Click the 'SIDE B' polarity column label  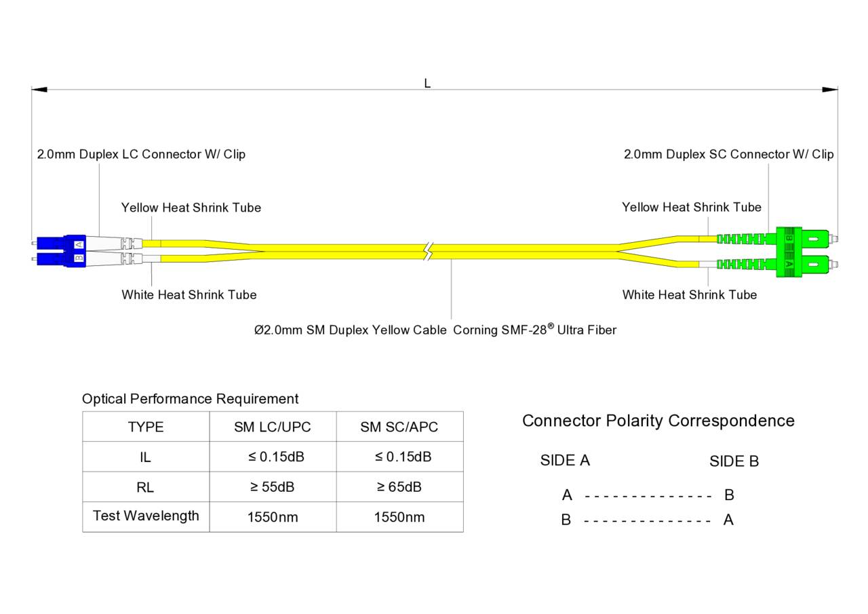coord(734,462)
